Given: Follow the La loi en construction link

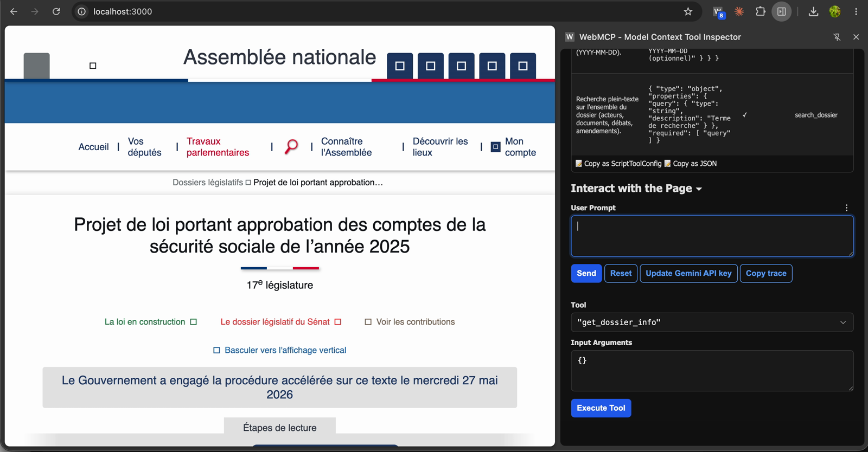Looking at the screenshot, I should click(150, 322).
